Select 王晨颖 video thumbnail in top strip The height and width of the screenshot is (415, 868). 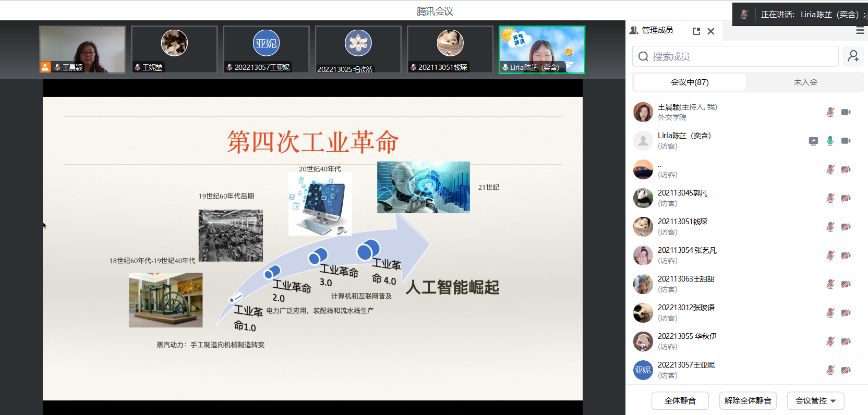pyautogui.click(x=82, y=50)
